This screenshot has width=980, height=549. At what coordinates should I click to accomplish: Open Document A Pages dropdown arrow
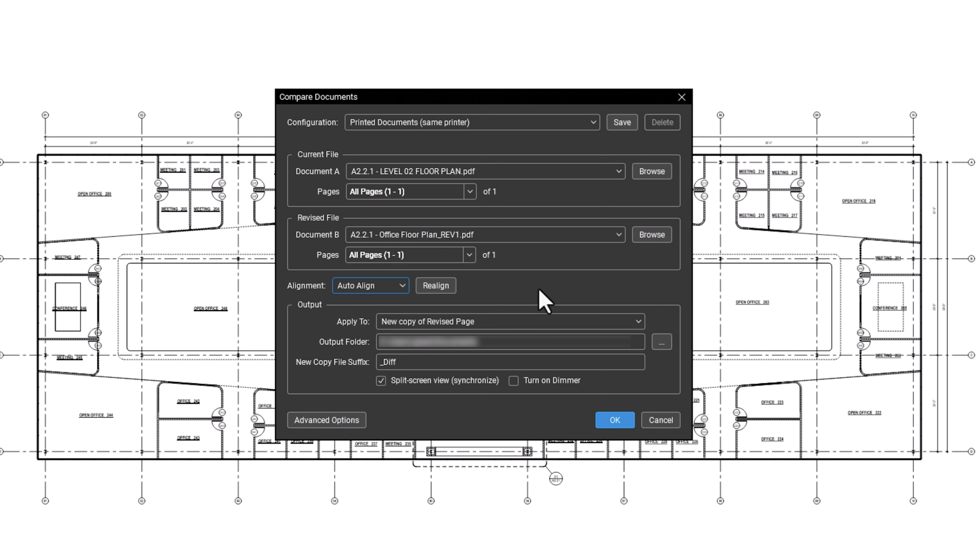pos(470,192)
